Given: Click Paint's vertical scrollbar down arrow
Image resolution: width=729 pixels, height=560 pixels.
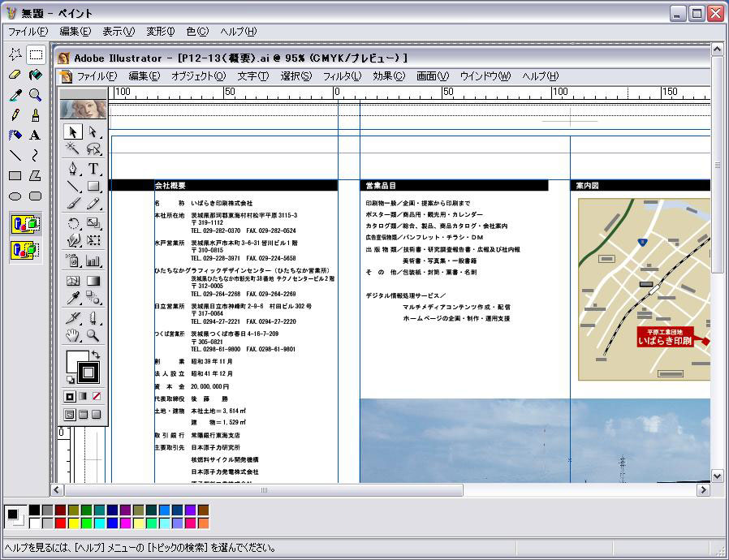Looking at the screenshot, I should point(717,476).
